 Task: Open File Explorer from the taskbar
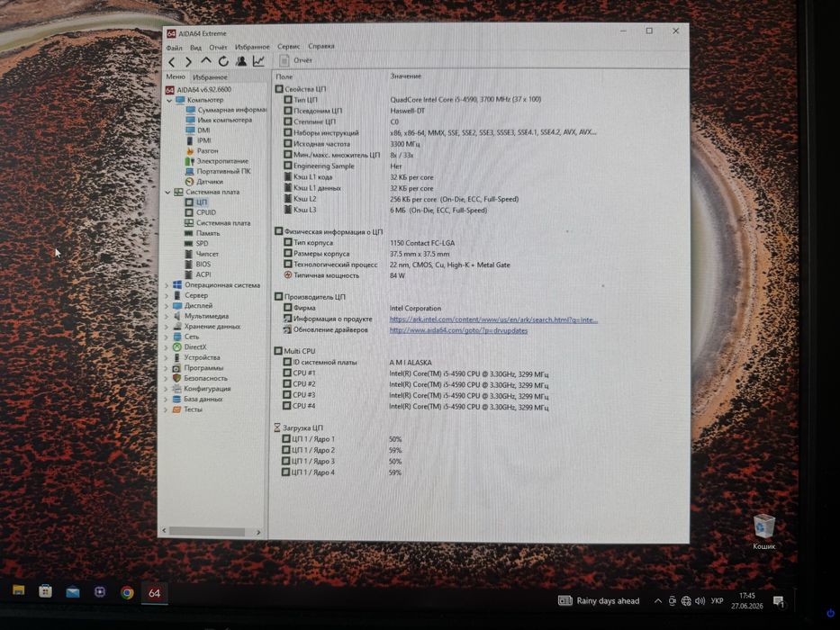tap(19, 591)
